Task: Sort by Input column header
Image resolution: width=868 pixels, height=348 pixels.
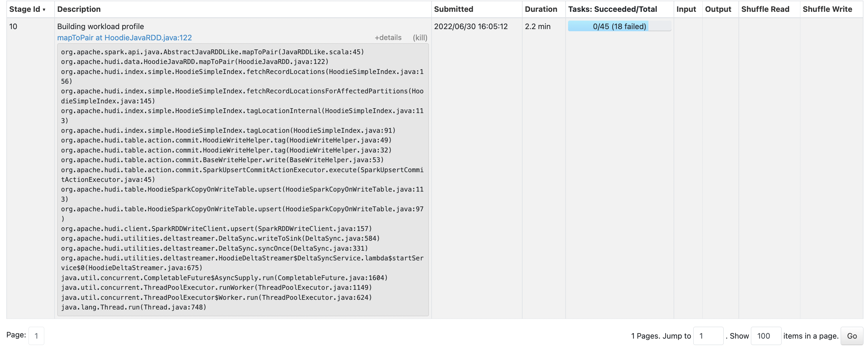Action: 686,9
